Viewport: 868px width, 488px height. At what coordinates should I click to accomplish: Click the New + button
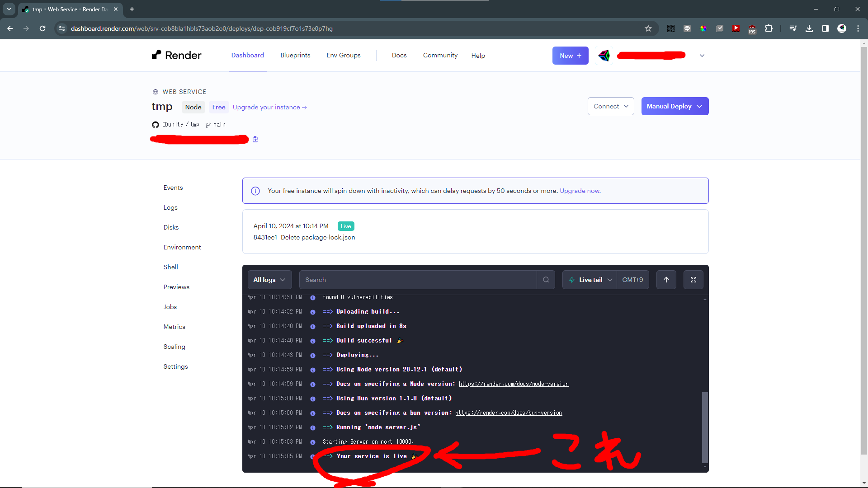pyautogui.click(x=570, y=56)
